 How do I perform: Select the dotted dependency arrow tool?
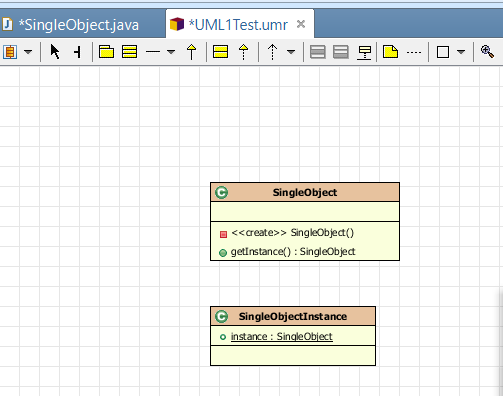[x=273, y=52]
